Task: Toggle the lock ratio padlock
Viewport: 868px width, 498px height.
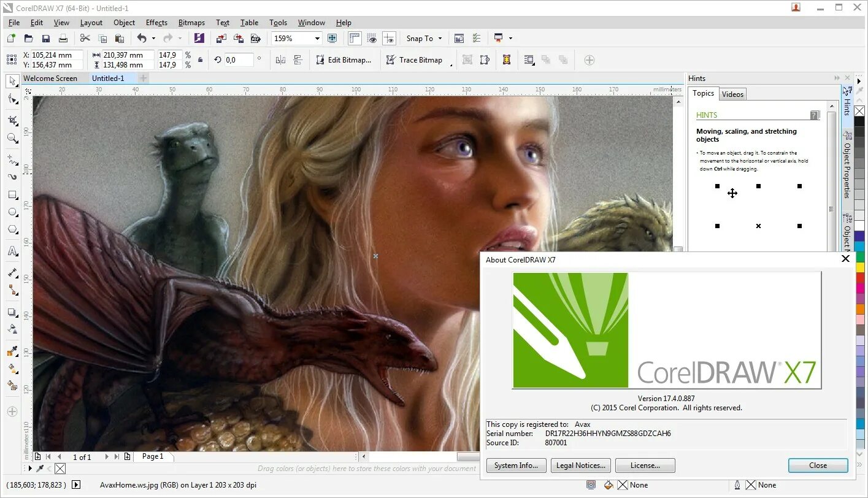Action: pyautogui.click(x=200, y=60)
